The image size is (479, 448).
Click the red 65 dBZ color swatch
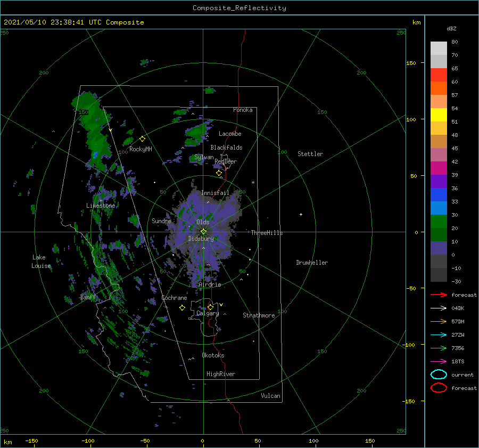(x=439, y=75)
